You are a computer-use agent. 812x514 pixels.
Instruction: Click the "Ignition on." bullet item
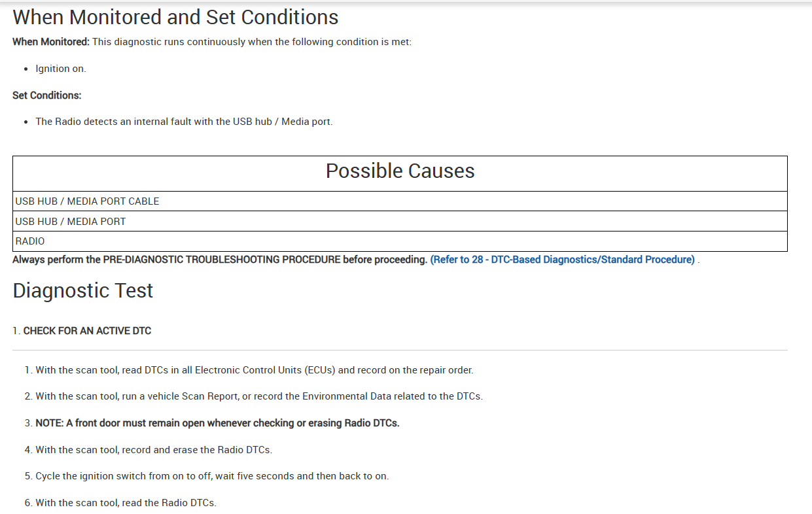coord(61,69)
